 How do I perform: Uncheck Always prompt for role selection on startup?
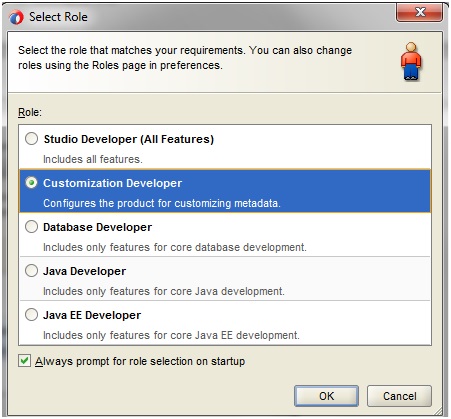(x=24, y=361)
